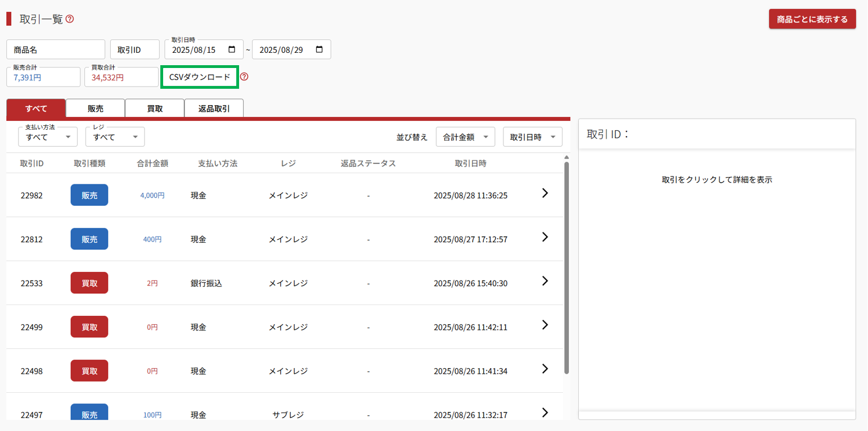Click help icon next to 取引一覧 title

70,19
